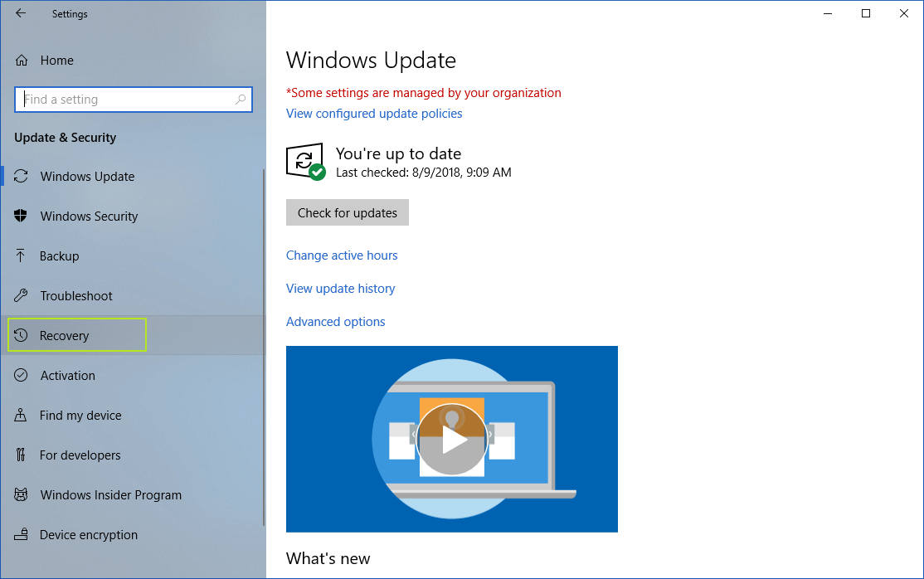Click the Find a setting search box

click(133, 99)
